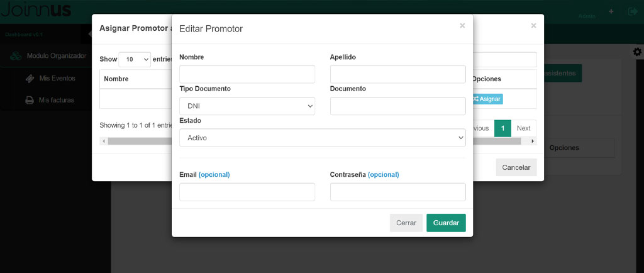
Task: Click into the Email text field
Action: (x=247, y=192)
